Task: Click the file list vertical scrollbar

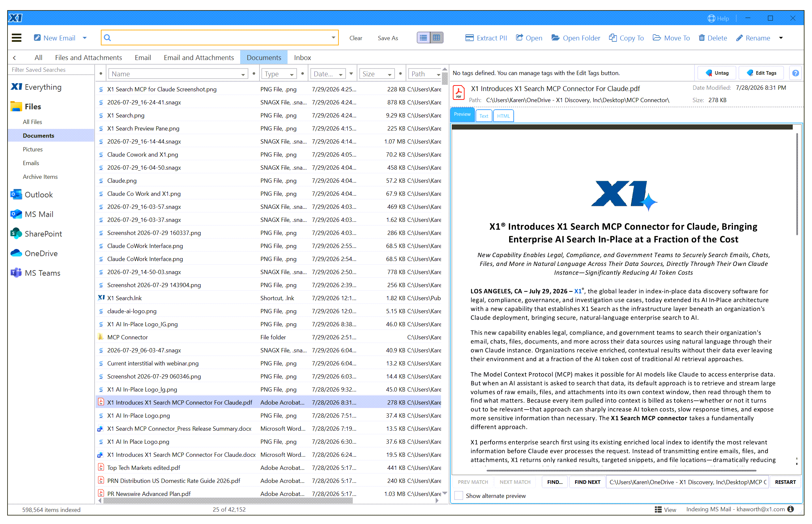Action: coord(445,78)
